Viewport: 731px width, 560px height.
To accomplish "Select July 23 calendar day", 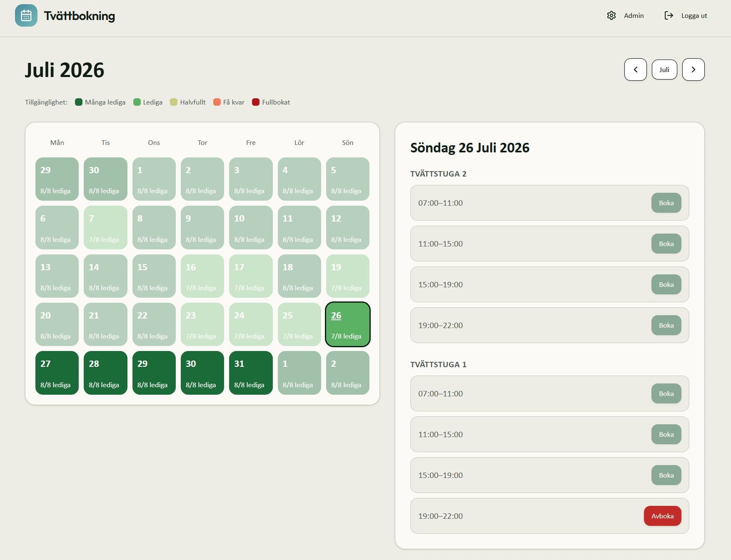I will pyautogui.click(x=202, y=324).
